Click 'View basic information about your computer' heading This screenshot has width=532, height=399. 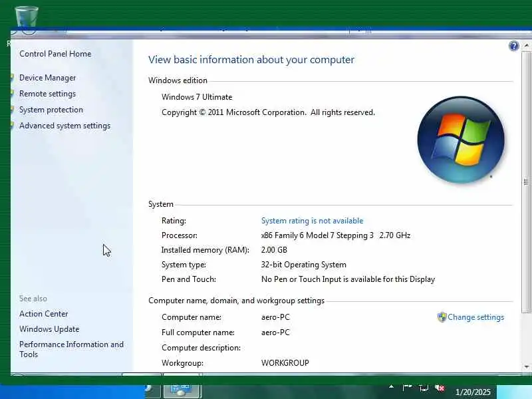[x=251, y=60]
